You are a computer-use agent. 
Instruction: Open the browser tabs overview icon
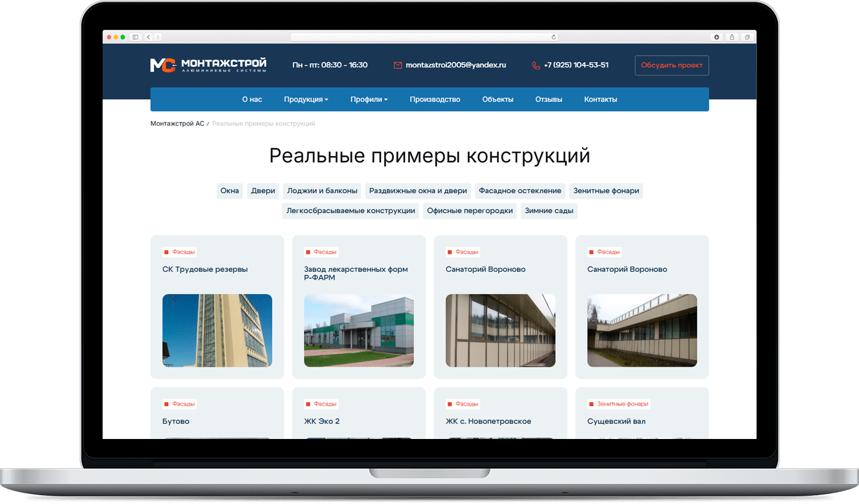747,37
